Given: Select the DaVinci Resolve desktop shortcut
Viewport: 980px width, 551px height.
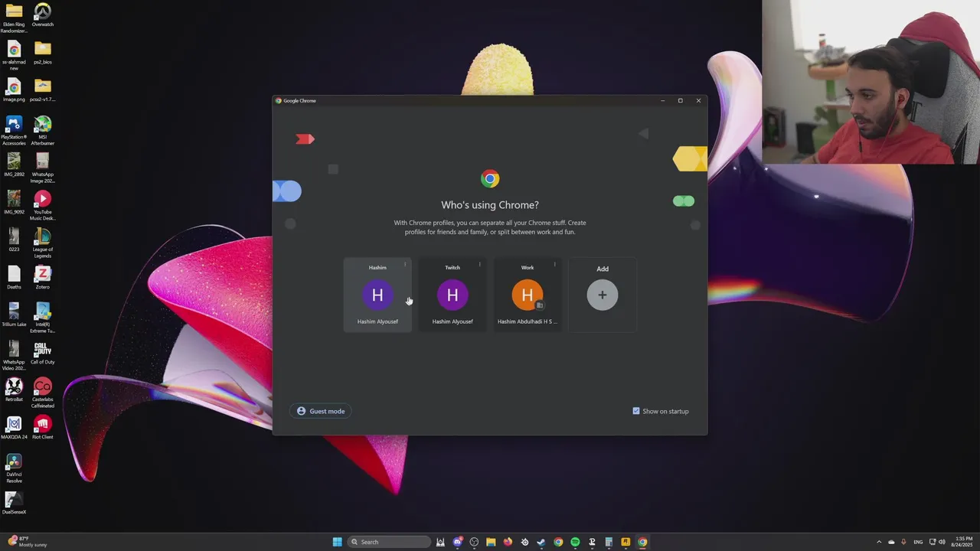Looking at the screenshot, I should 14,468.
